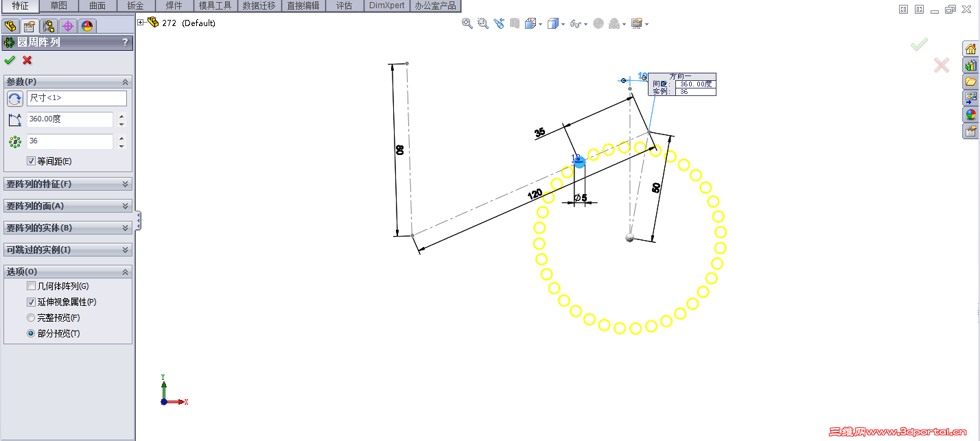Switch to the DimXpert tab
Image resolution: width=980 pixels, height=441 pixels.
click(386, 5)
